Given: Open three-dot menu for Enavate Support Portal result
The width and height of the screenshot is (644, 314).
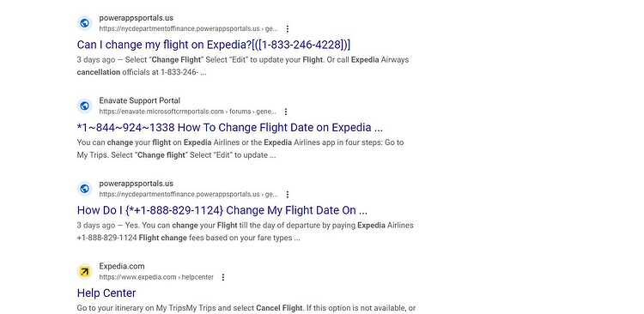Looking at the screenshot, I should click(x=286, y=112).
